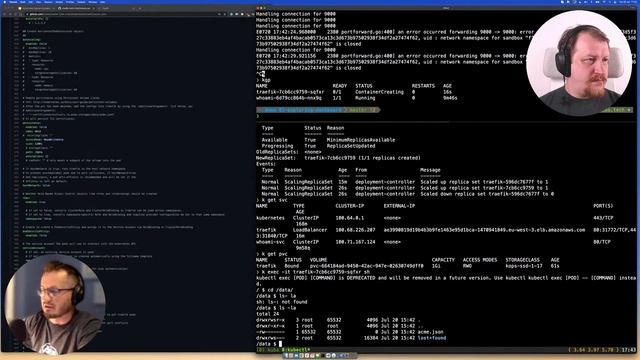Image resolution: width=640 pixels, height=360 pixels.
Task: Select the acme.json file name
Action: (430, 332)
